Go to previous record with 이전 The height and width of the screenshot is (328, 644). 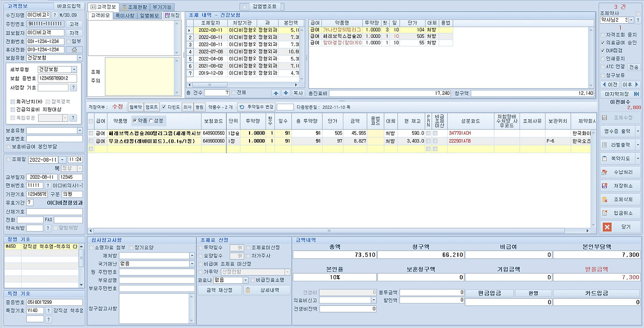click(611, 85)
